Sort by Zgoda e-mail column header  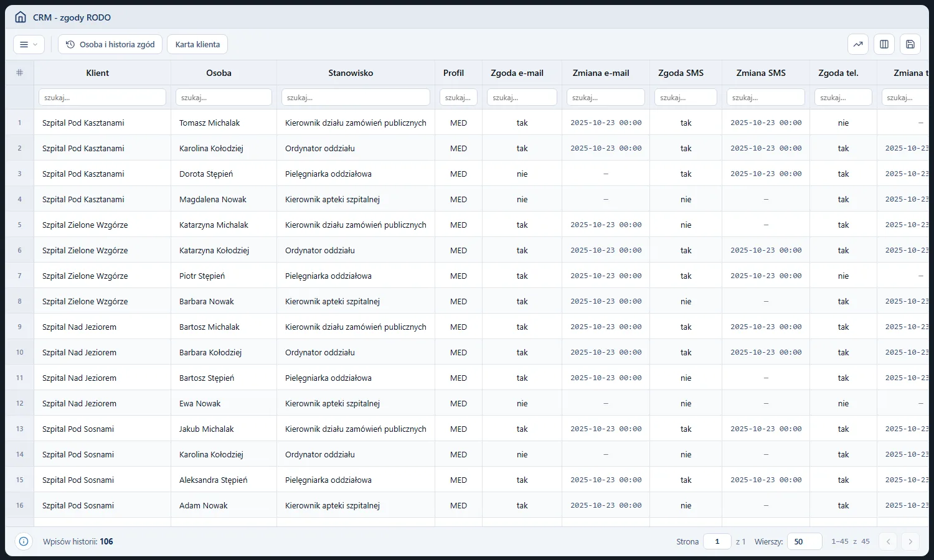tap(517, 73)
